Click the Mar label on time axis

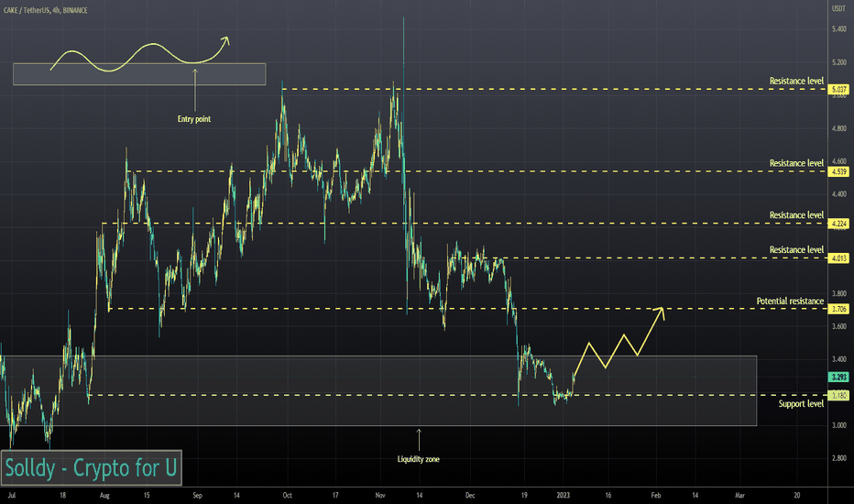(x=739, y=495)
